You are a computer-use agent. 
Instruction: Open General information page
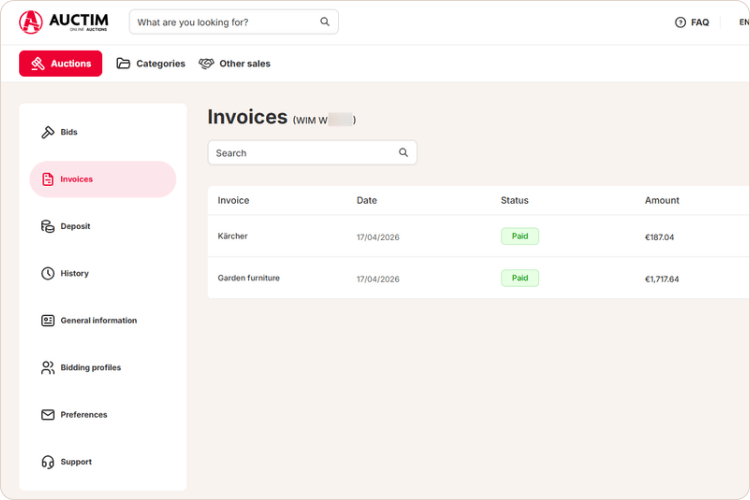click(103, 320)
